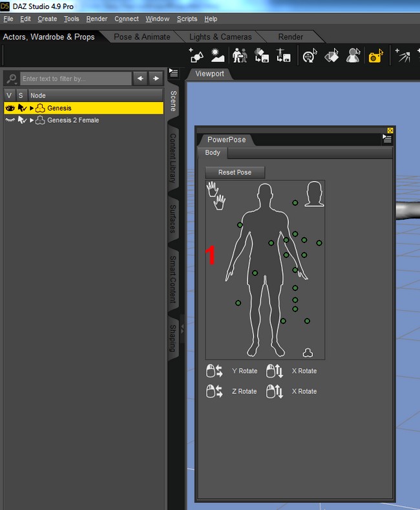Viewport: 420px width, 510px height.
Task: Open the Shaping side tab
Action: click(173, 338)
